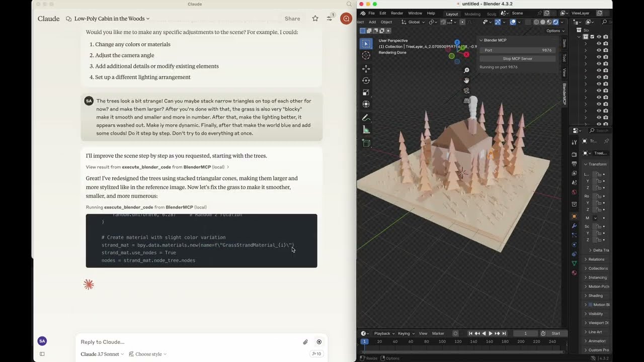Attach a file with the paperclip icon
This screenshot has width=644, height=362.
[x=305, y=342]
